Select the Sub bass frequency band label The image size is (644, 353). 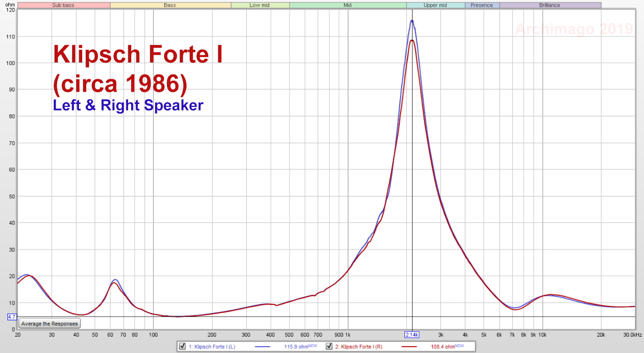click(64, 5)
